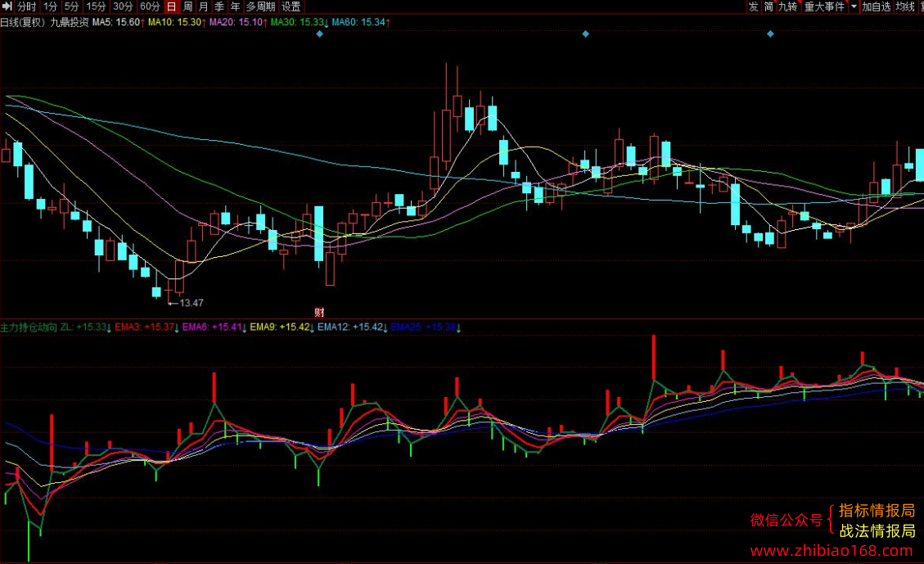Select the highlighted 日 daily period tab
Screen dimensions: 924x564
pos(172,7)
